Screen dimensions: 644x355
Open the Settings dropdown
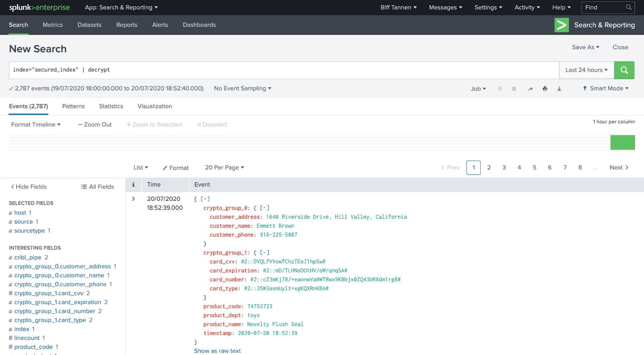pyautogui.click(x=488, y=7)
